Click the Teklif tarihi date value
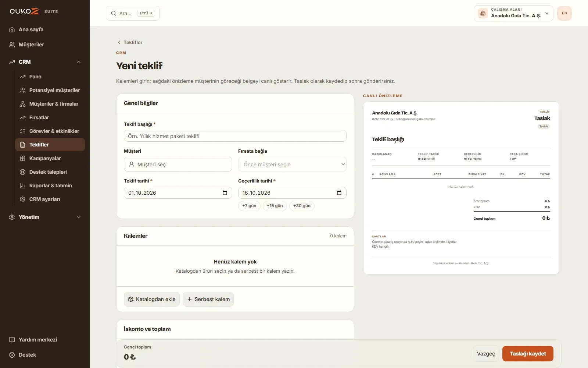 coord(142,193)
